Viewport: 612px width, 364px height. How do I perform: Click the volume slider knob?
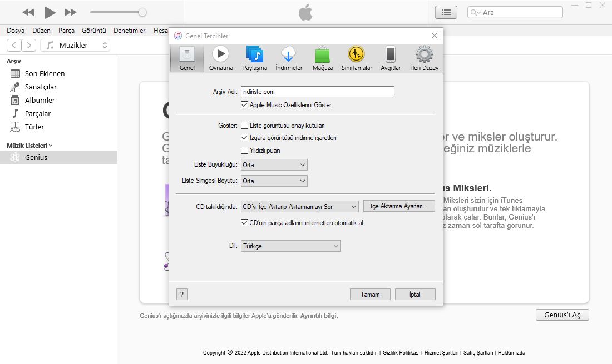coord(142,12)
